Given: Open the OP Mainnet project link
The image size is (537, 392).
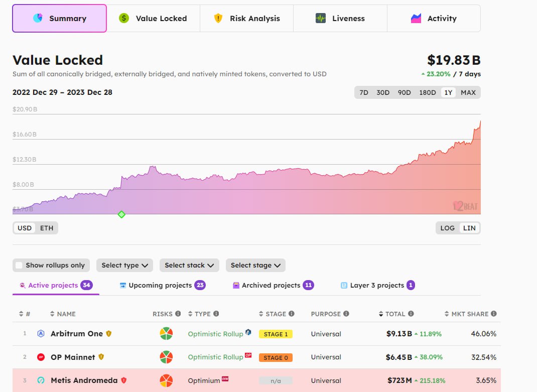Looking at the screenshot, I should [x=73, y=357].
